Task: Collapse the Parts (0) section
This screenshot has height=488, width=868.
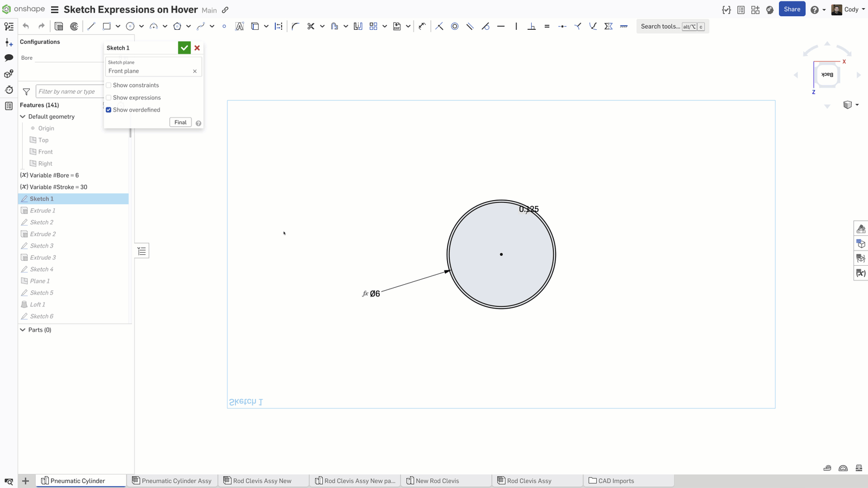Action: (23, 330)
